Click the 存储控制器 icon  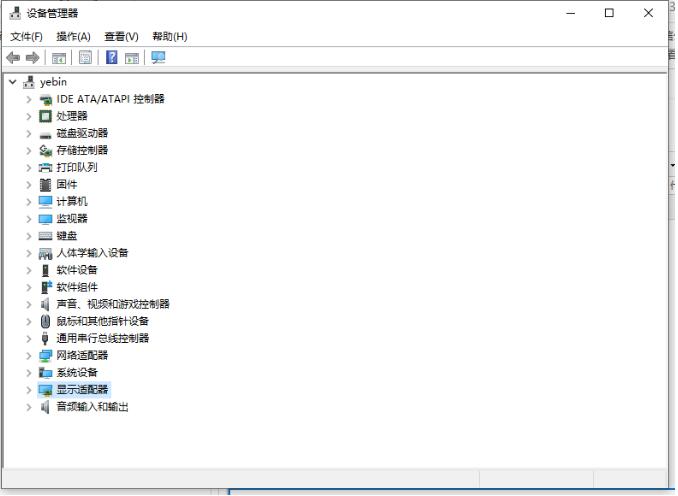pos(45,150)
